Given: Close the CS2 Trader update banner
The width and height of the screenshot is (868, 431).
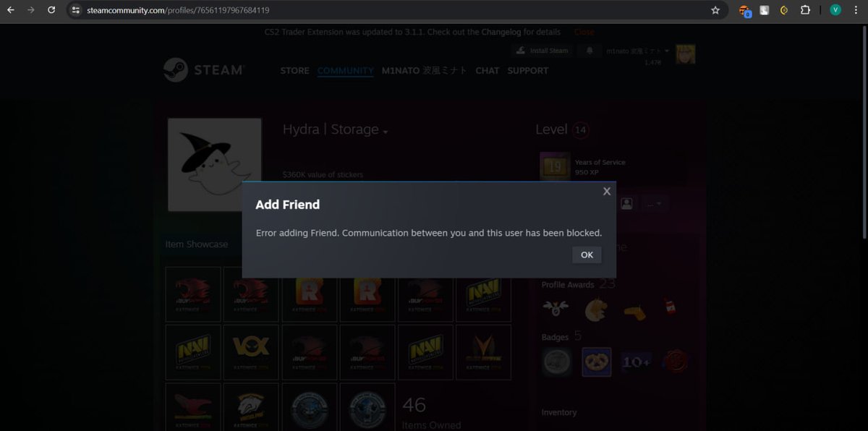Looking at the screenshot, I should click(x=584, y=33).
